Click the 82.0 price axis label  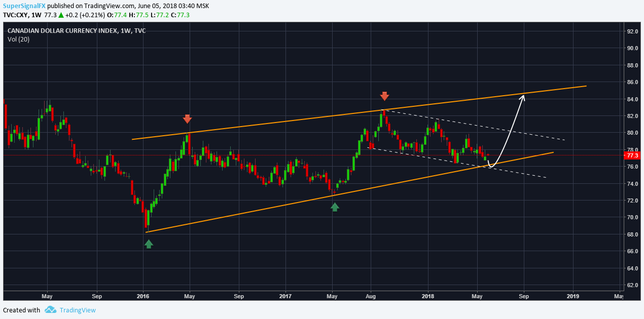pos(633,116)
